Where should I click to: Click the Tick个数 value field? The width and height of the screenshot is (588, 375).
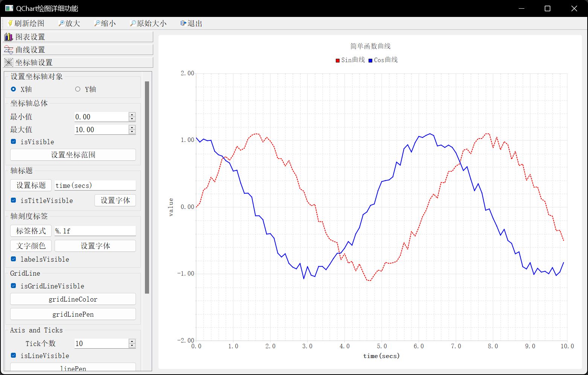coord(102,343)
